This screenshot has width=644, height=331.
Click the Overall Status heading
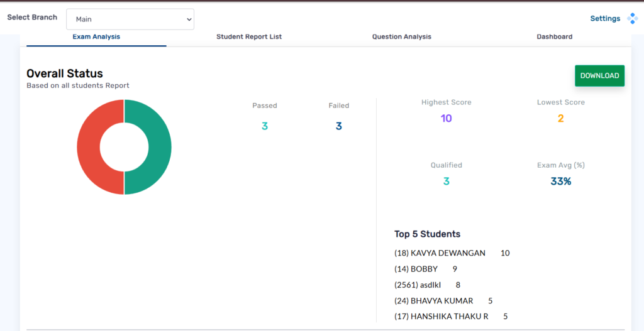65,73
